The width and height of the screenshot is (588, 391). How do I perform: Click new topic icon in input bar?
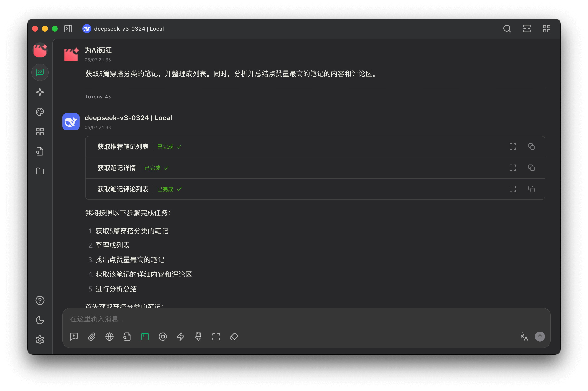click(x=74, y=337)
